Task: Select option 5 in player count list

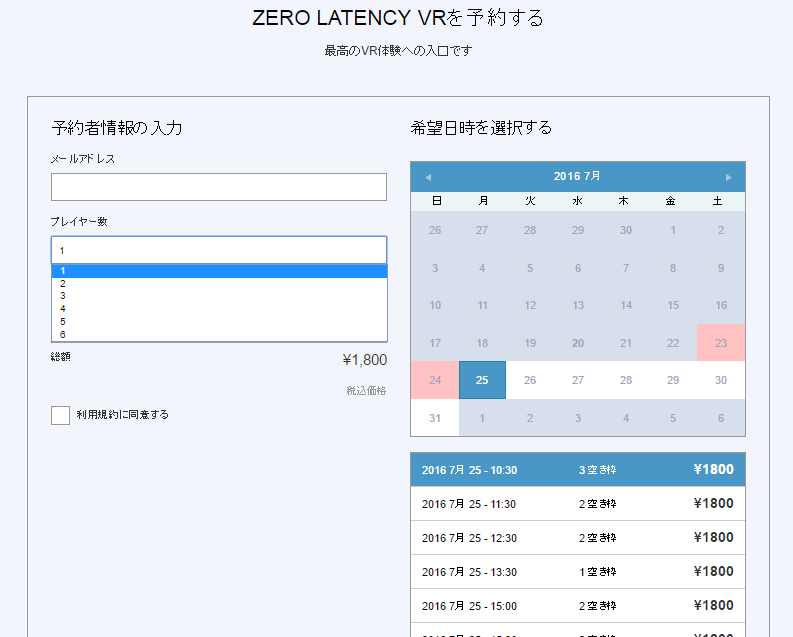Action: 219,322
